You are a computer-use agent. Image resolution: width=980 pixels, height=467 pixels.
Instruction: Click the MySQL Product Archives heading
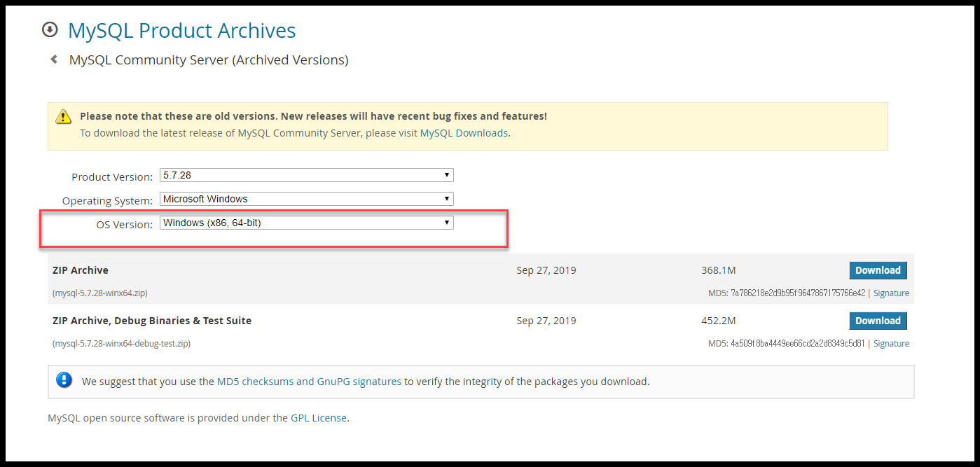tap(181, 31)
